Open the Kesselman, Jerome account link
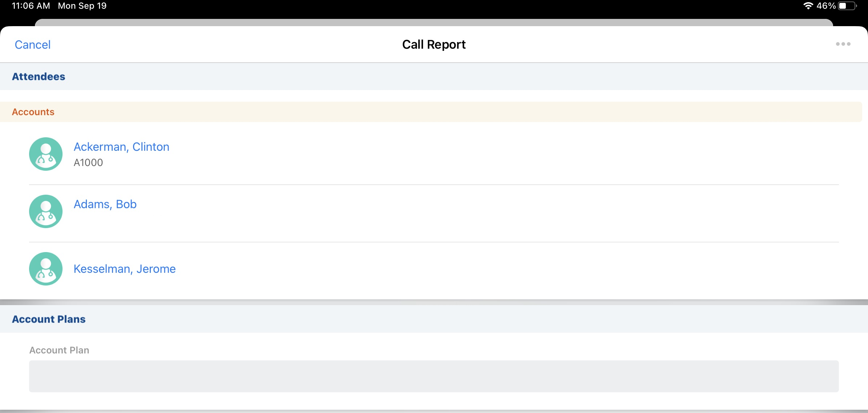868x413 pixels. point(124,269)
